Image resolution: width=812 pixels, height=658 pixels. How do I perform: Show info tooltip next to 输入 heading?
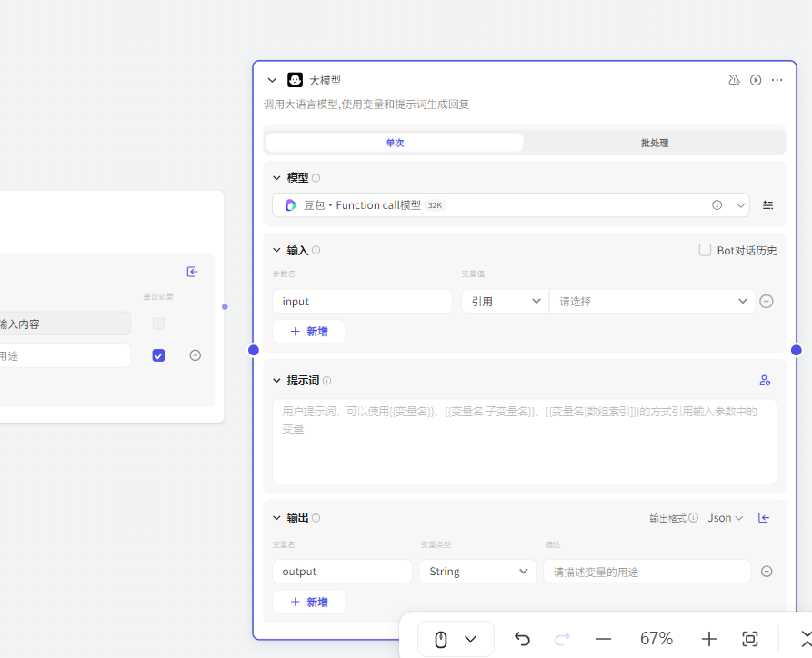click(316, 251)
